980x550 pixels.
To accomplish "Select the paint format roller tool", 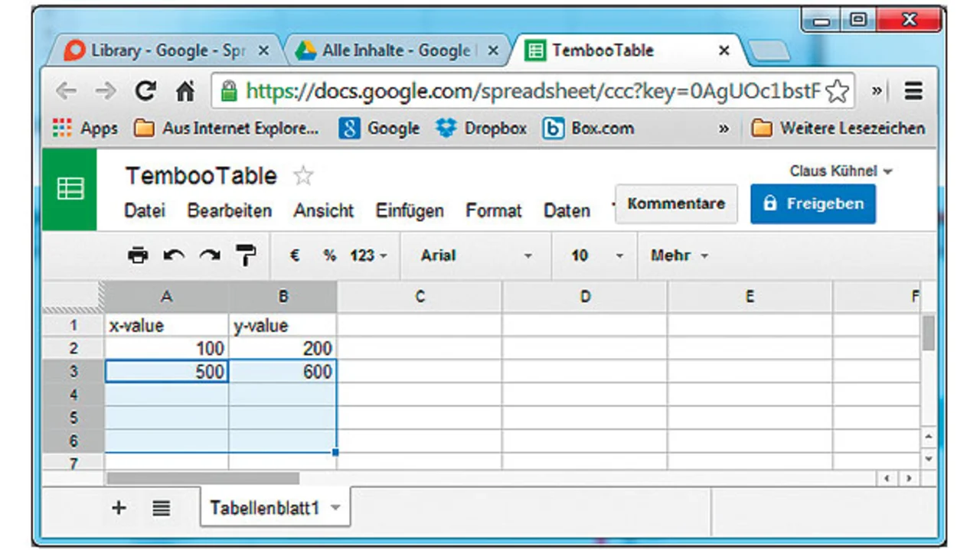I will 246,255.
